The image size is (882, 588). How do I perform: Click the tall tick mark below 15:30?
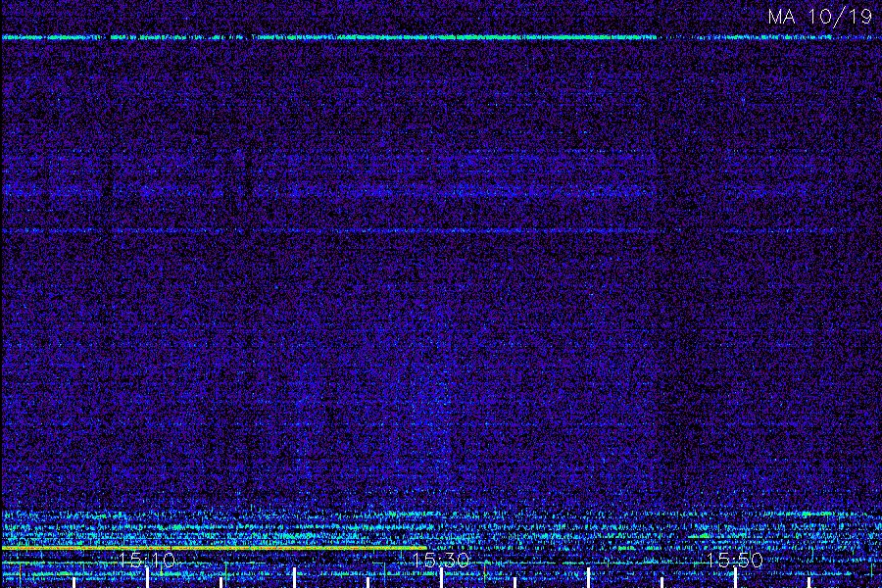click(441, 578)
